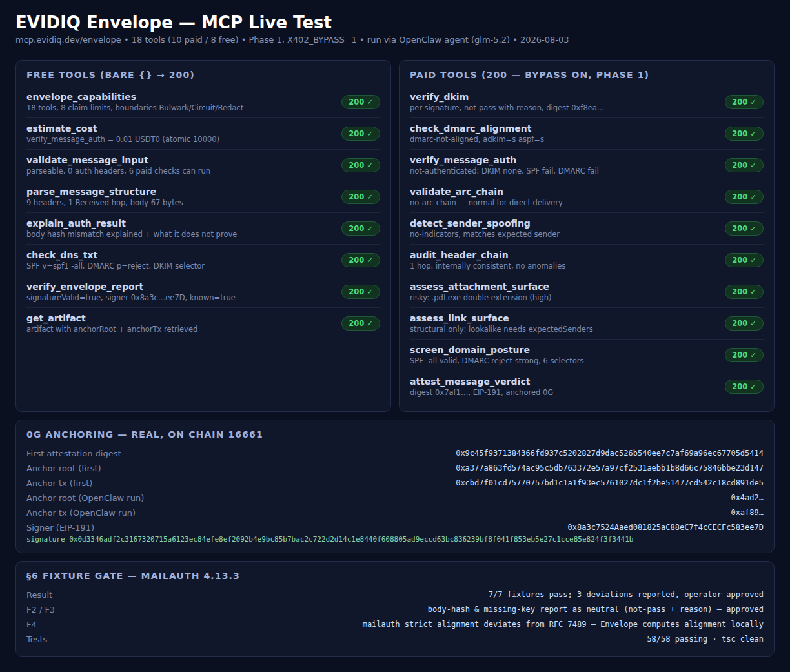
Task: Select the assess_attachment_surface tool name
Action: pos(480,287)
